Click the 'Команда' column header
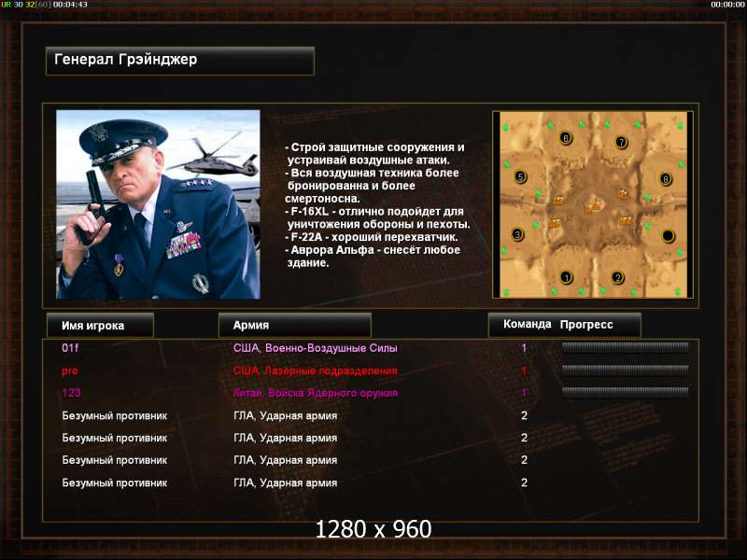The image size is (747, 560). (527, 324)
